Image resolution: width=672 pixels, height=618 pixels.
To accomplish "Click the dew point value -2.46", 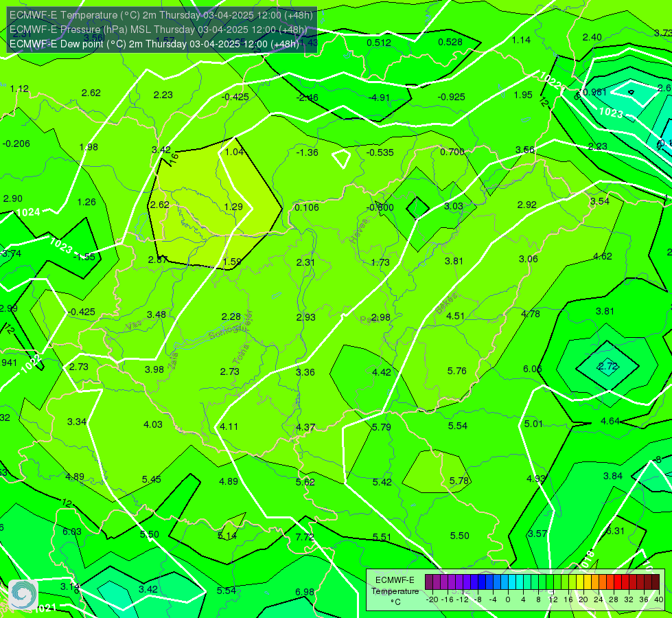I will 307,98.
